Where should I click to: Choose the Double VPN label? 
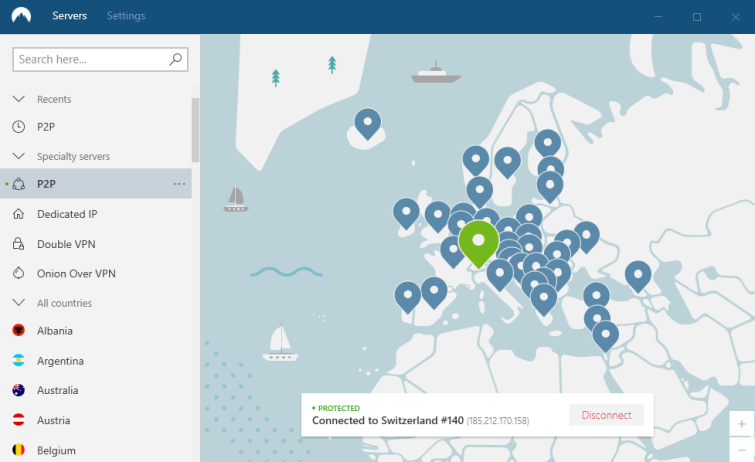(66, 244)
